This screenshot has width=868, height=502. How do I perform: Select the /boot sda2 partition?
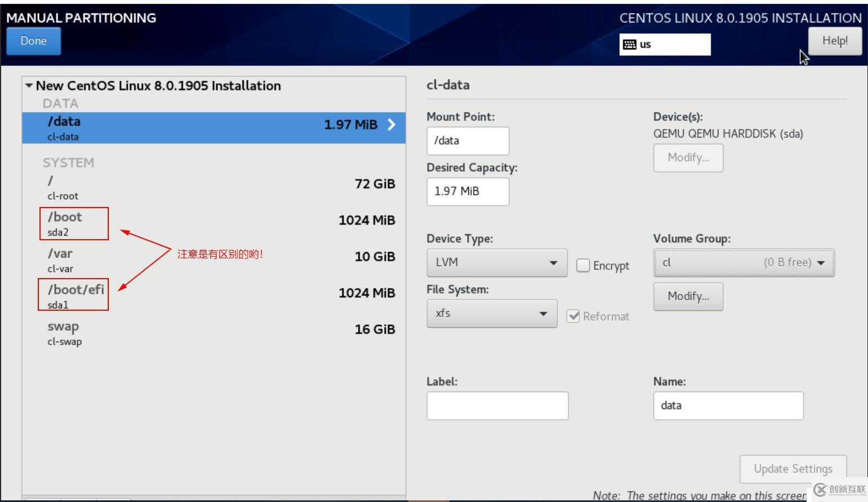(214, 224)
